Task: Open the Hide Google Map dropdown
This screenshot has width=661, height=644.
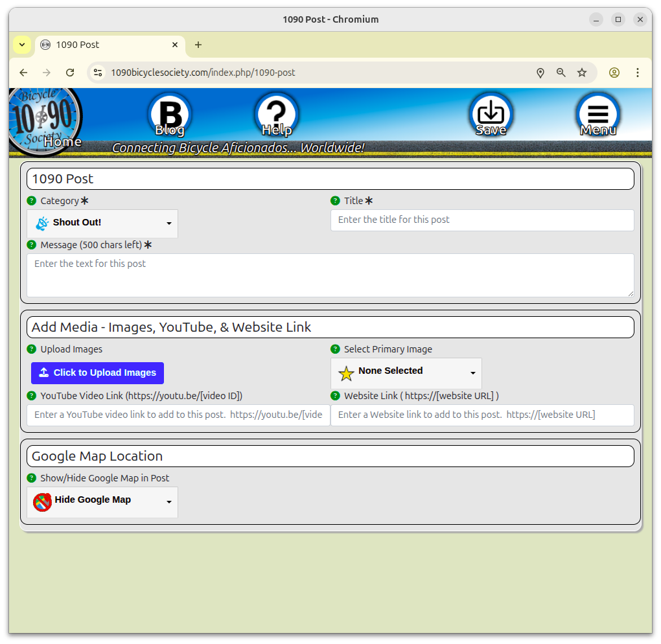Action: [102, 502]
